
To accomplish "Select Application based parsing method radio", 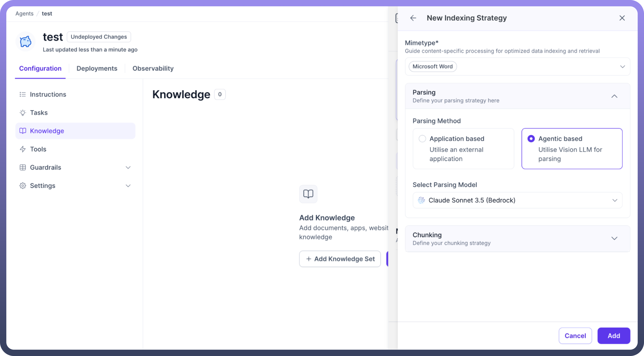I will click(x=422, y=139).
